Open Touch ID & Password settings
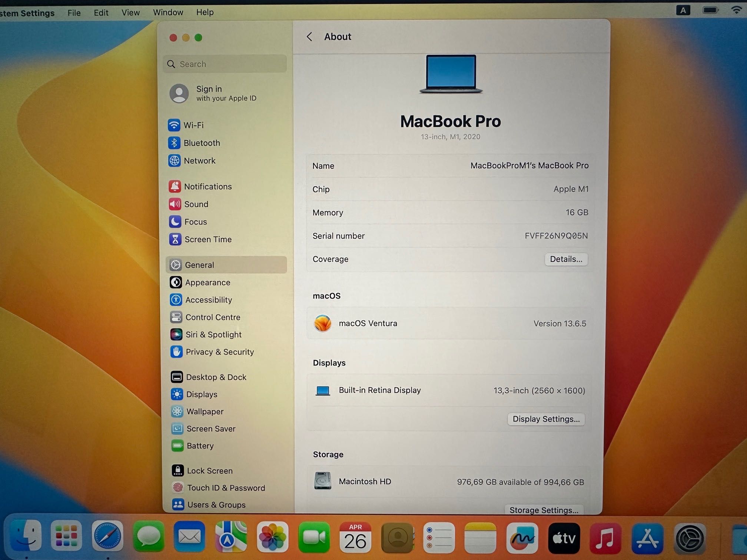The height and width of the screenshot is (560, 747). [225, 488]
